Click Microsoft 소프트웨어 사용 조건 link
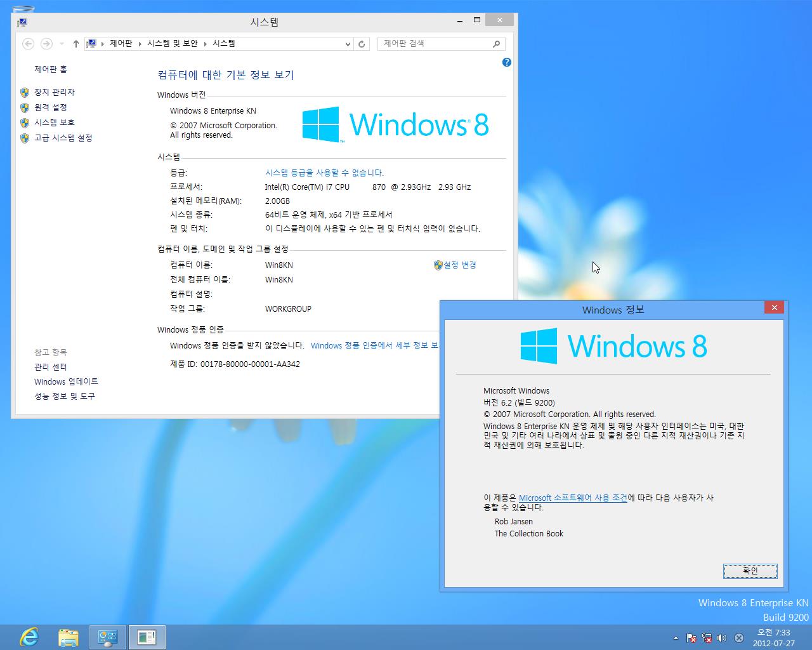 (x=573, y=498)
